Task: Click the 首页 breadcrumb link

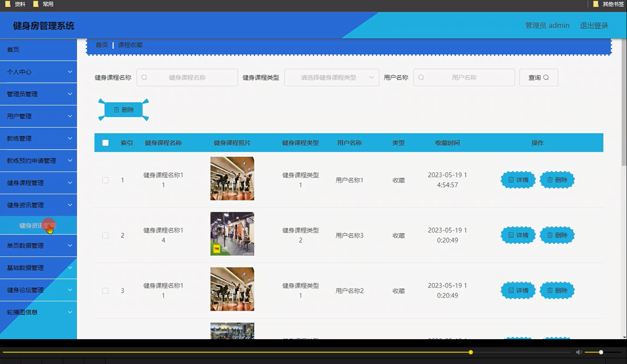Action: pos(102,45)
